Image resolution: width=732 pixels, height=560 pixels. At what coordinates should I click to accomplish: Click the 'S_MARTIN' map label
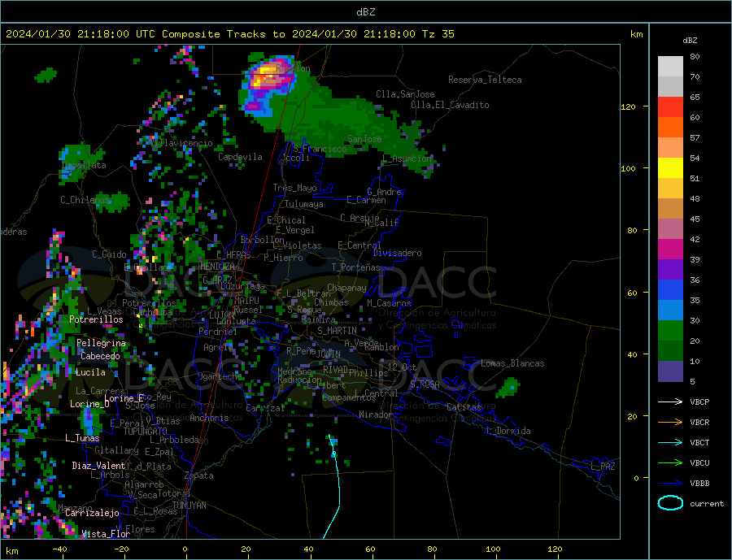click(337, 331)
